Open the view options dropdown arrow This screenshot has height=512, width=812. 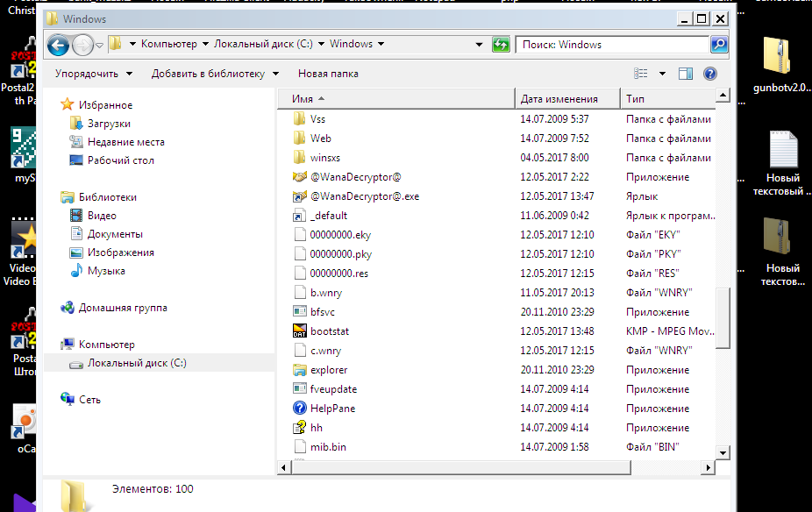pyautogui.click(x=662, y=74)
